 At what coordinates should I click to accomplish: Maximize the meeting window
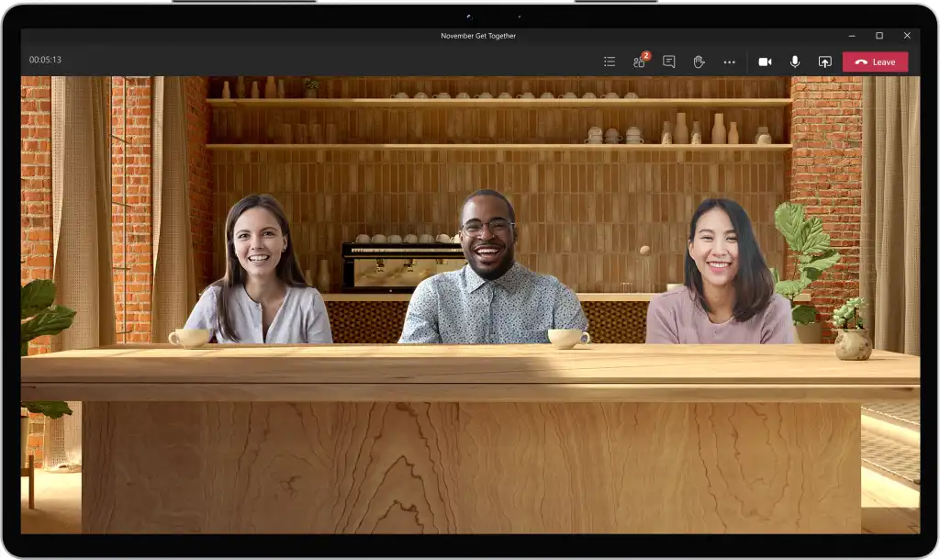click(879, 36)
